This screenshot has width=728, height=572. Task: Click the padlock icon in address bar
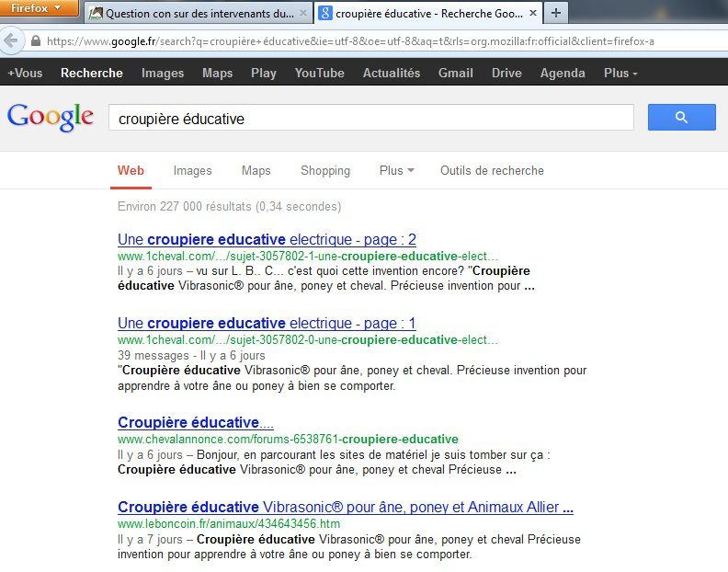(x=36, y=41)
